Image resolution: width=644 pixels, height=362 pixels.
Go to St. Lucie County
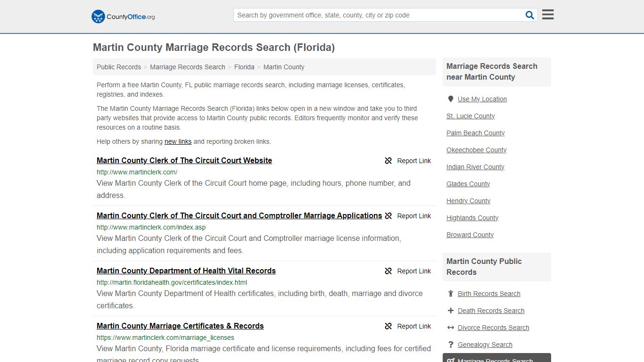(471, 116)
